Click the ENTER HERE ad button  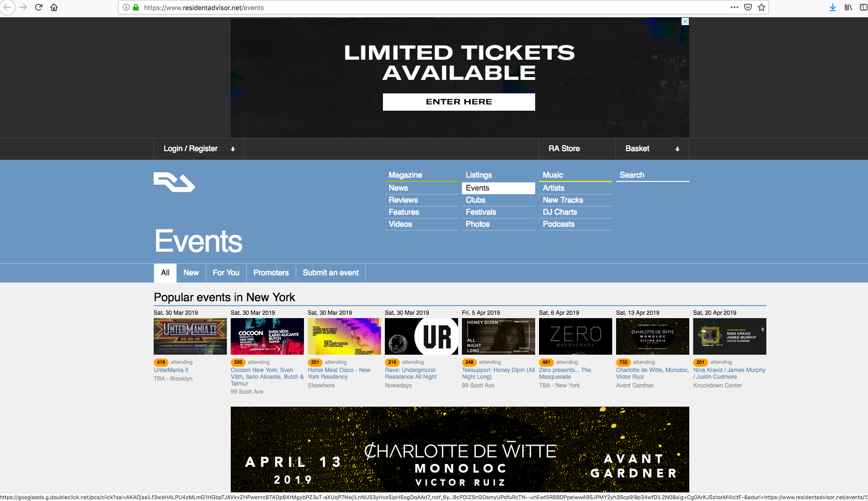pos(459,102)
